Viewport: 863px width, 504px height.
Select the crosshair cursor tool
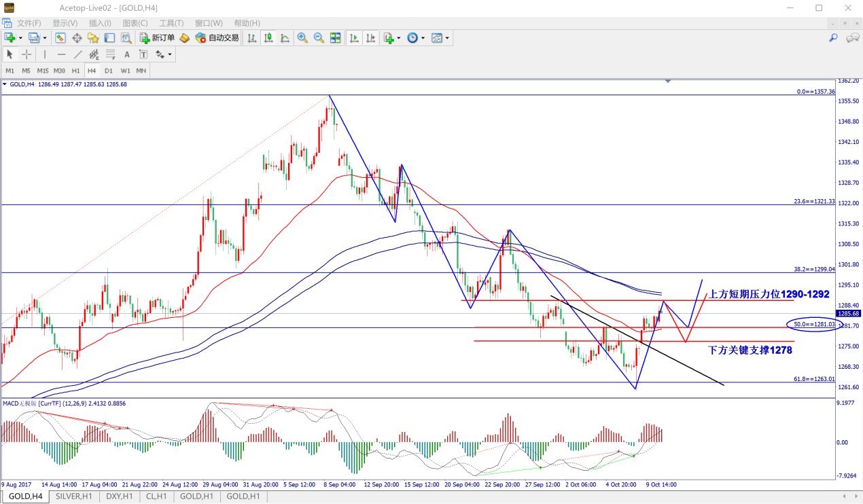tap(27, 54)
